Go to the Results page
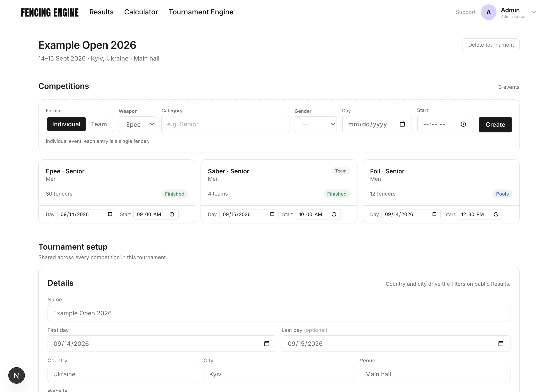Screen dimensions: 558x392 101,12
